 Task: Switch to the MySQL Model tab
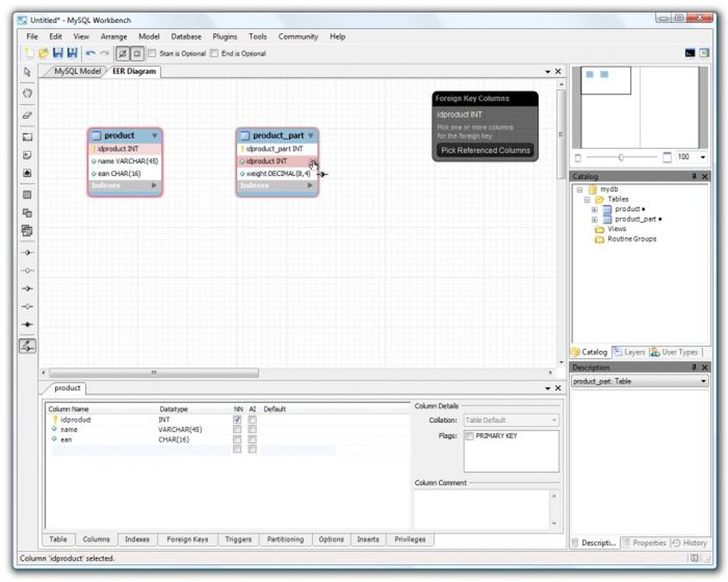point(77,71)
